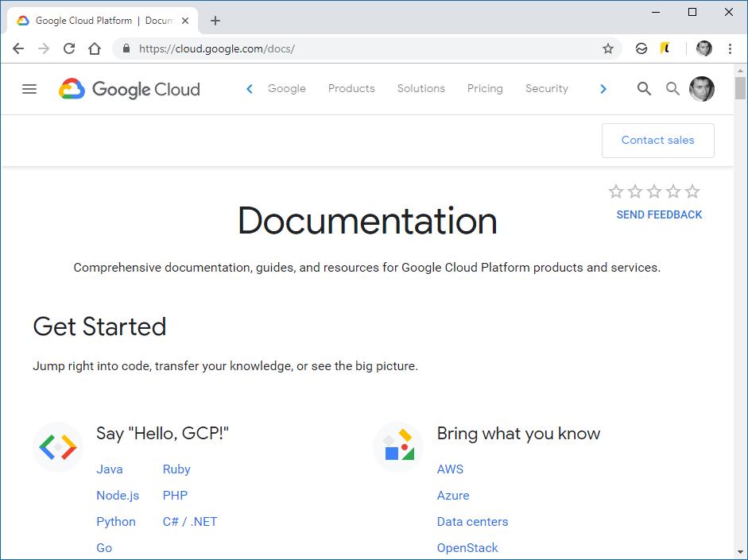Click the browser forward arrow

pyautogui.click(x=44, y=48)
